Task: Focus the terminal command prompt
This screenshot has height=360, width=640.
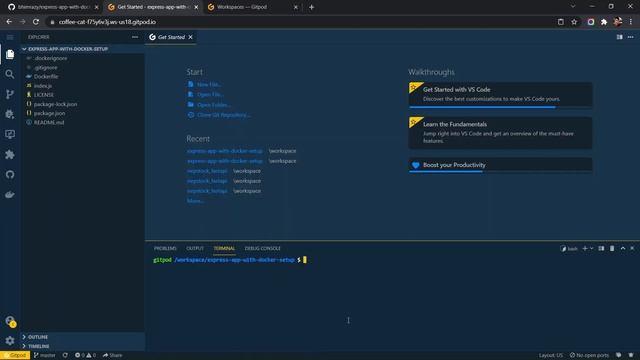Action: tap(305, 260)
